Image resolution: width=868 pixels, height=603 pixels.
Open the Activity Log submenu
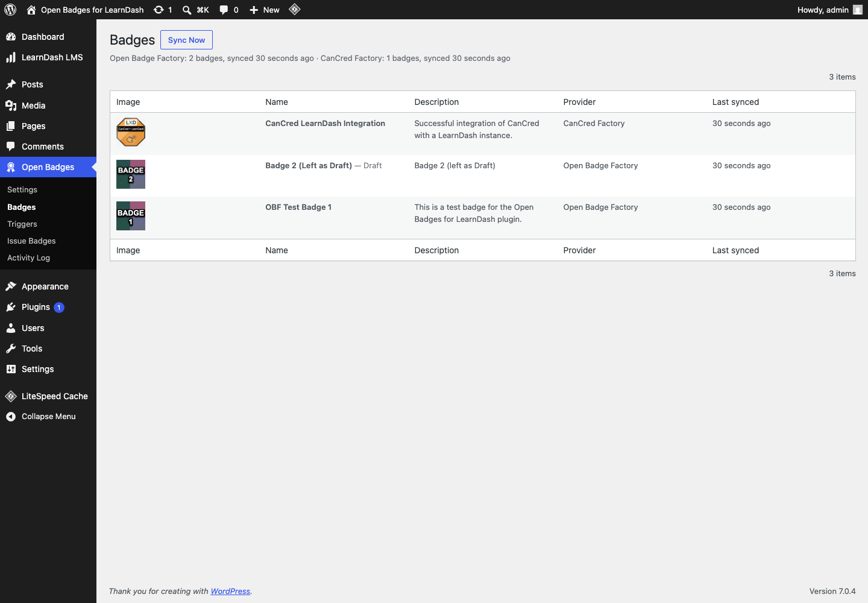click(28, 257)
